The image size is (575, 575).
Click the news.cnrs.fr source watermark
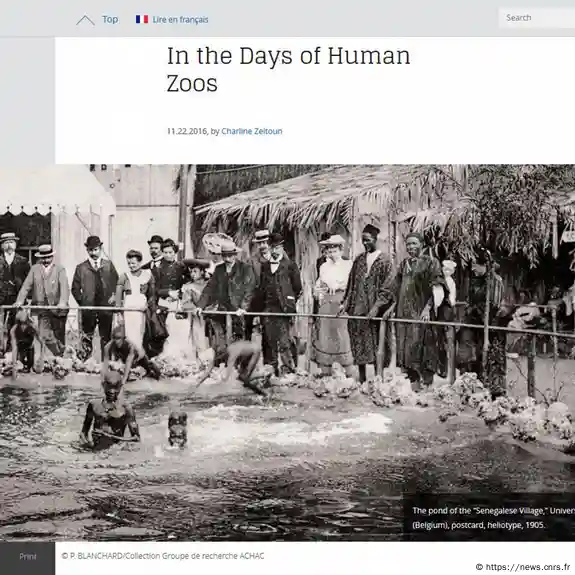(527, 567)
